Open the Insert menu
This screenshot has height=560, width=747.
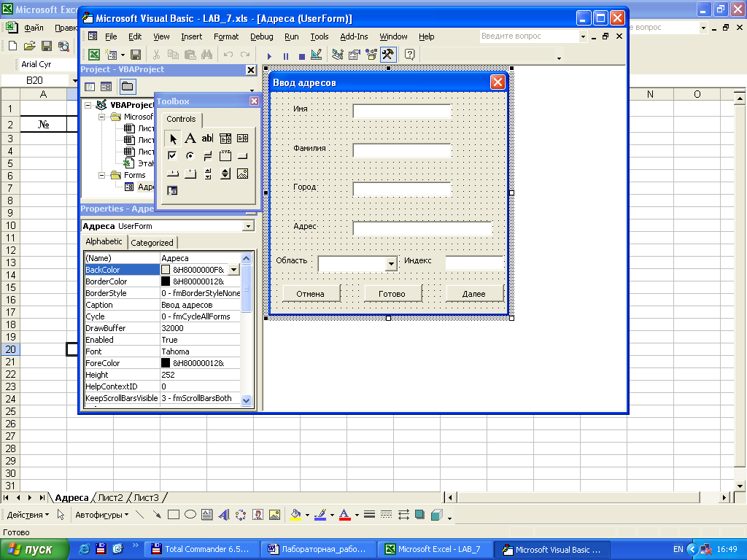click(192, 36)
